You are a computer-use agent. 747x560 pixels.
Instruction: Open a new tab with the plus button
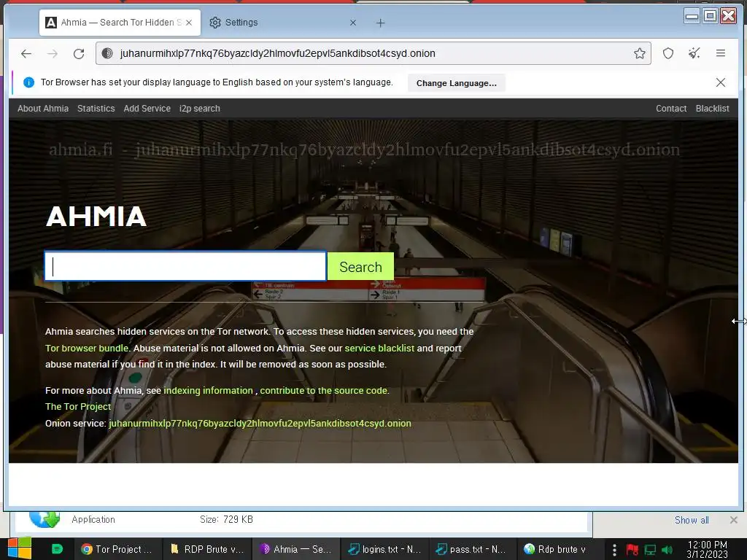(x=380, y=23)
